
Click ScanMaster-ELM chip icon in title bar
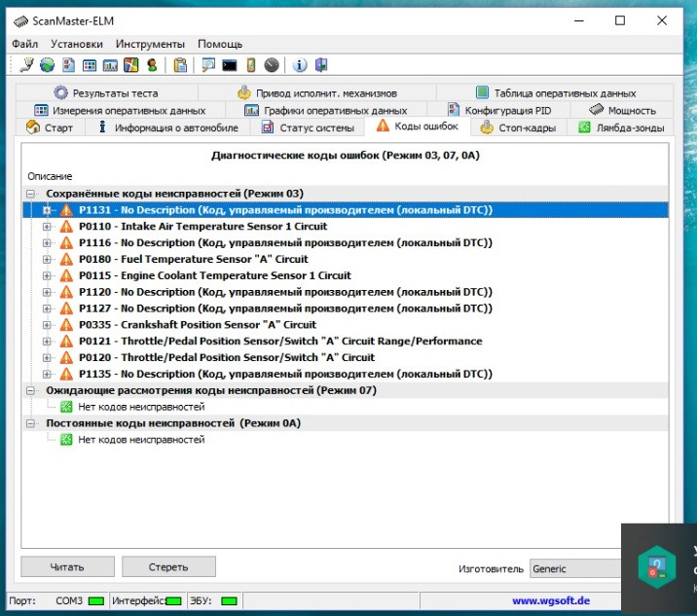(x=20, y=21)
